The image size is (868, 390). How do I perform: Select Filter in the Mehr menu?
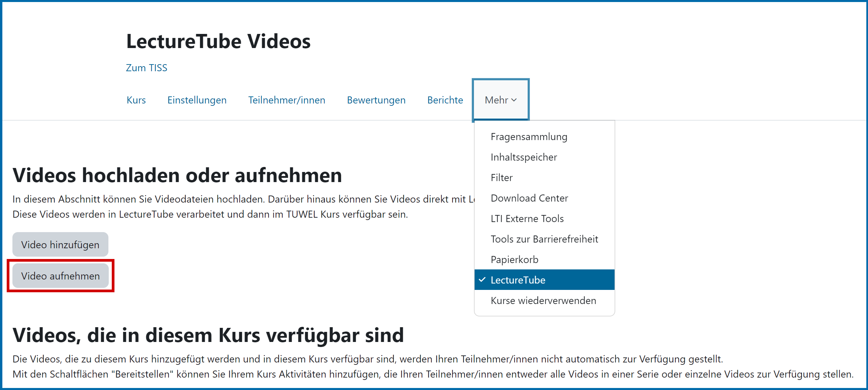(544, 178)
